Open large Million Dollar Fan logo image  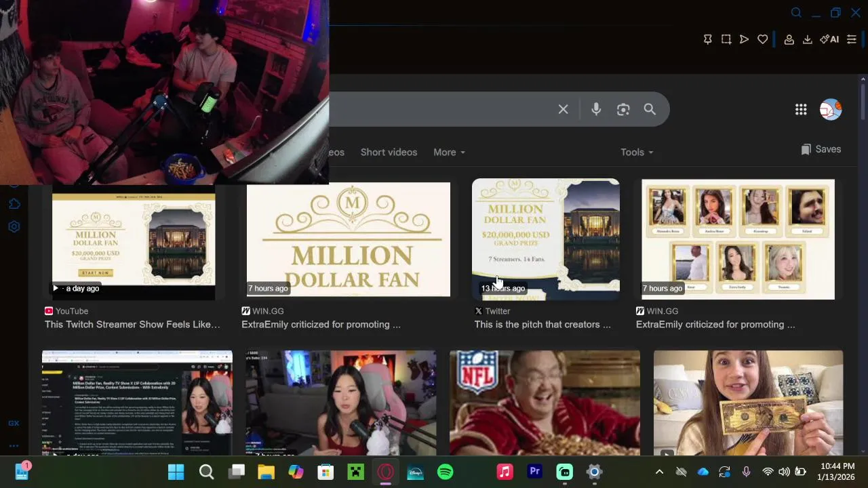pyautogui.click(x=348, y=239)
